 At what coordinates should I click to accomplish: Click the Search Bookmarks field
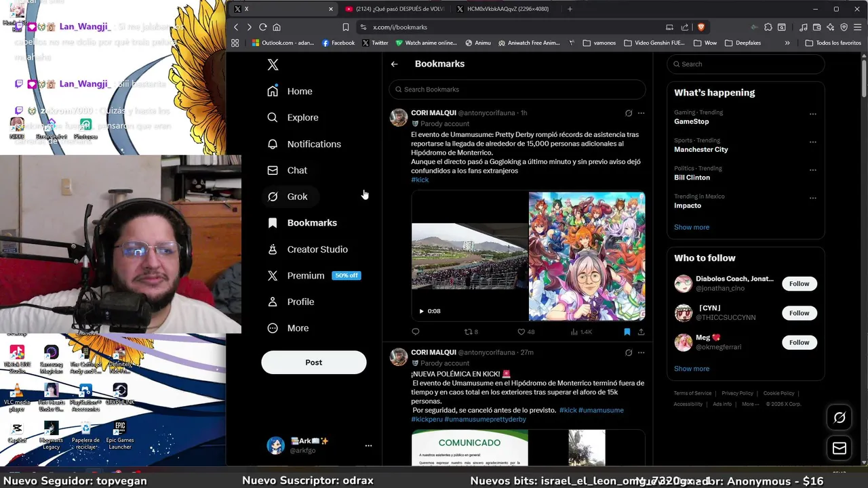[517, 89]
